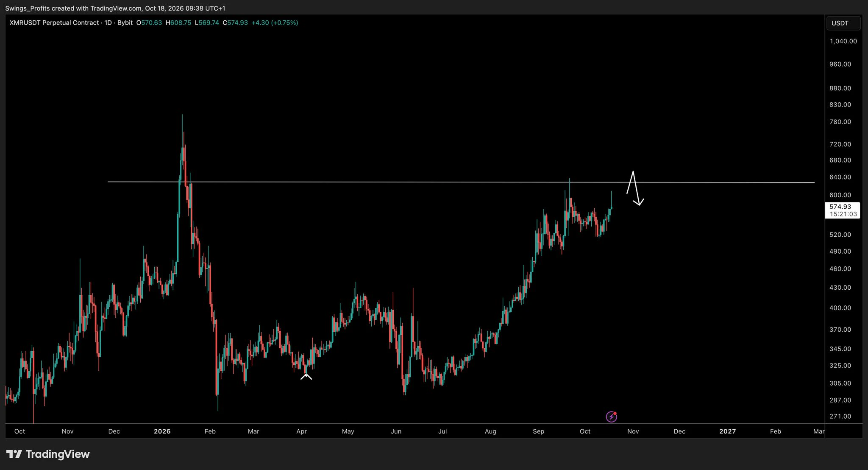The image size is (868, 470).
Task: Click the 780.00 price axis label
Action: [840, 122]
